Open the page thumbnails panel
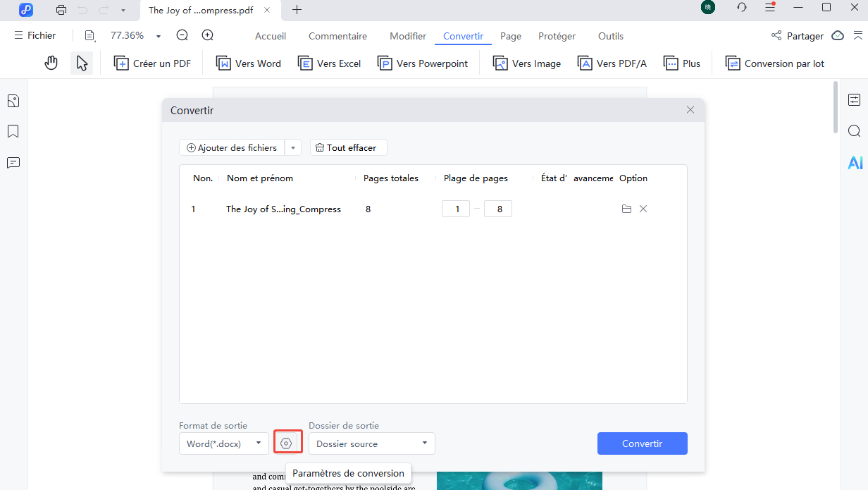Screen dimensions: 868x490 click(13, 100)
